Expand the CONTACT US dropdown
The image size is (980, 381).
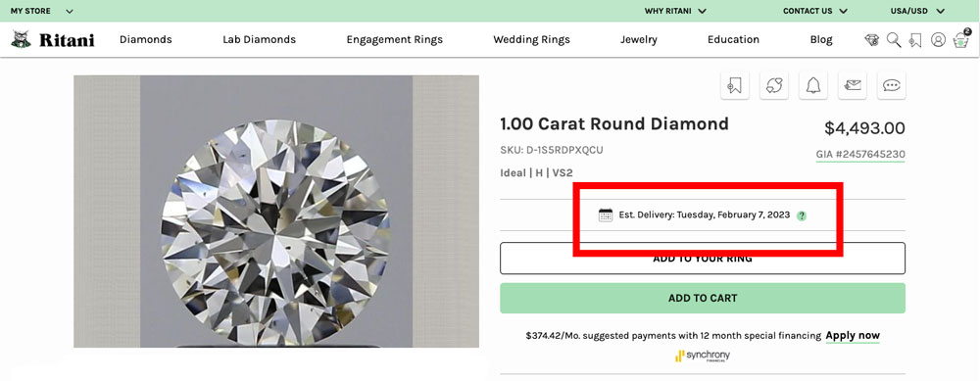pos(814,11)
